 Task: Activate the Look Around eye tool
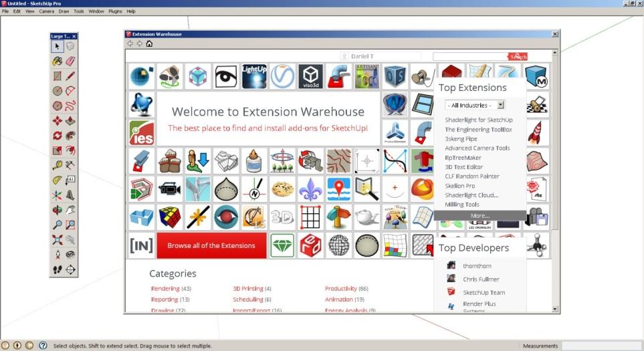(x=70, y=255)
